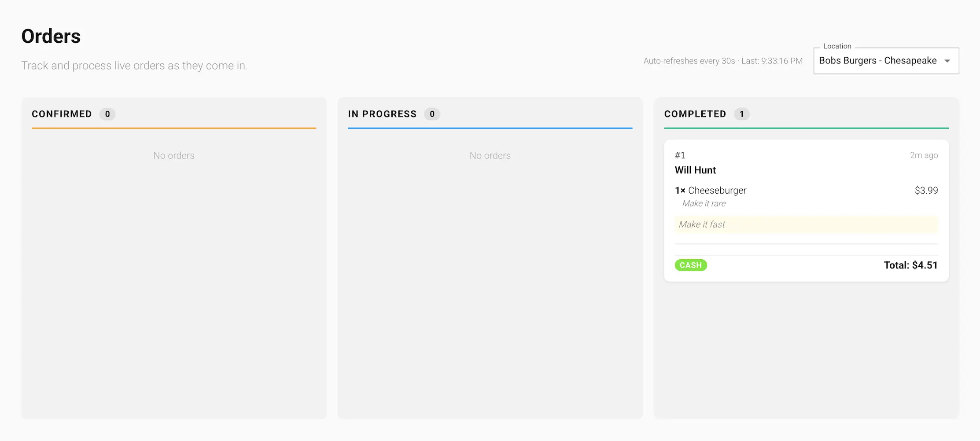Click the 'Track and process live orders' subtitle
The width and height of the screenshot is (980, 441).
[134, 66]
